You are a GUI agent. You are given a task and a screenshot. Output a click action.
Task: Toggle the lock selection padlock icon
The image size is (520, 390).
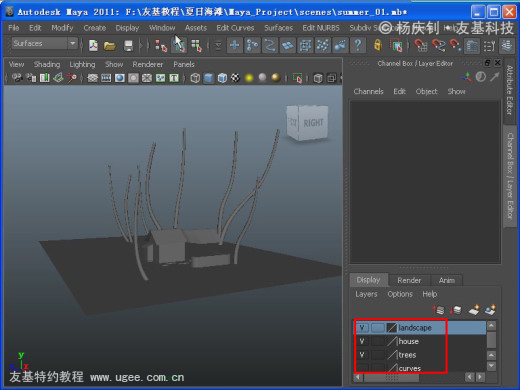(378, 45)
